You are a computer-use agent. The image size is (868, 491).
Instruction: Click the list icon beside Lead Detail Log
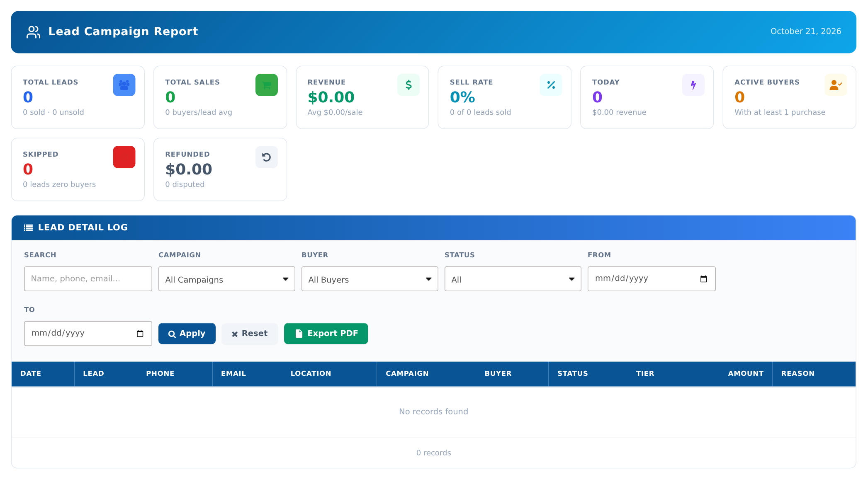(x=28, y=228)
